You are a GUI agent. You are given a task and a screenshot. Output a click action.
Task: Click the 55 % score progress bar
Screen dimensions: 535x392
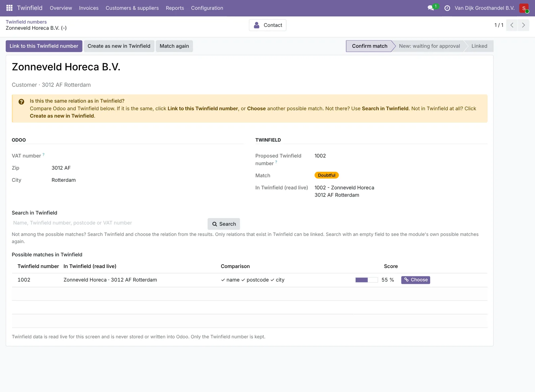[x=366, y=280]
